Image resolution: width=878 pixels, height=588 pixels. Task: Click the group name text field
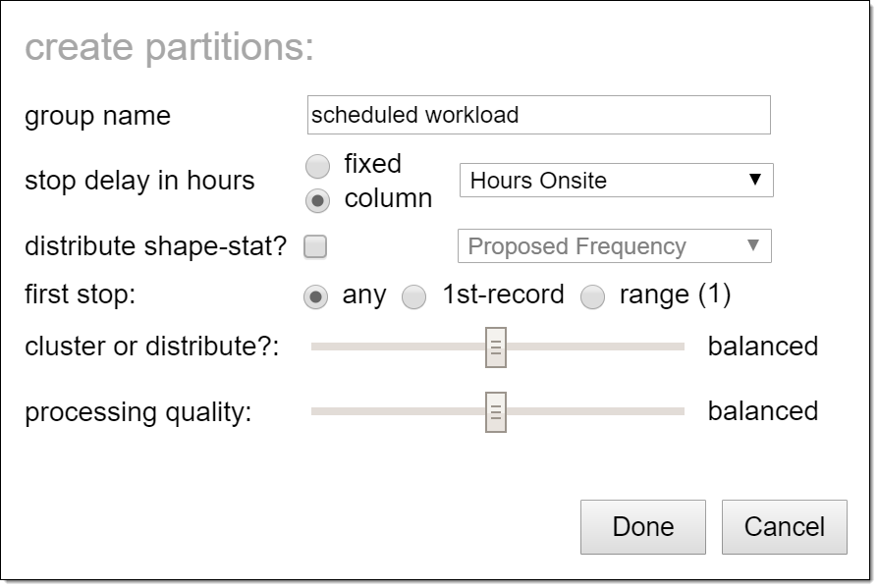(x=538, y=115)
